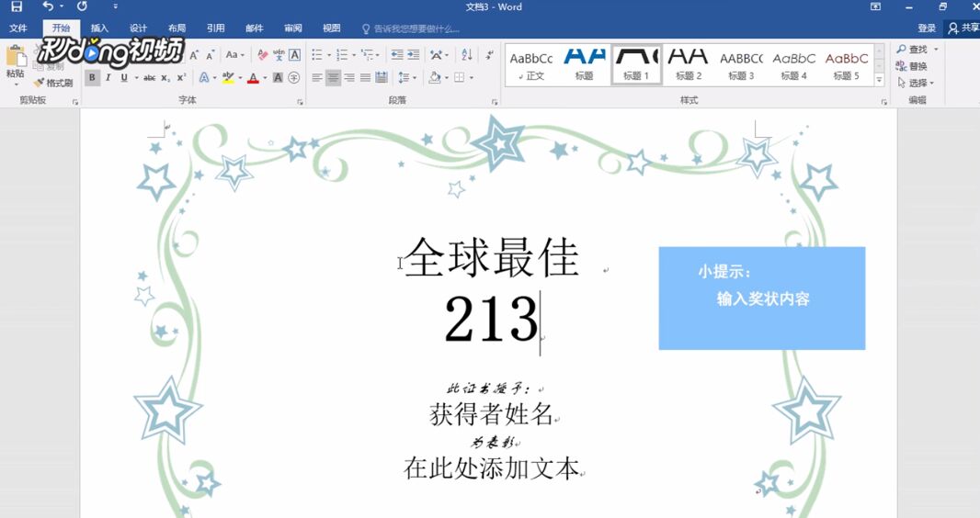Click the Numbering list icon
The height and width of the screenshot is (518, 980).
(x=342, y=55)
